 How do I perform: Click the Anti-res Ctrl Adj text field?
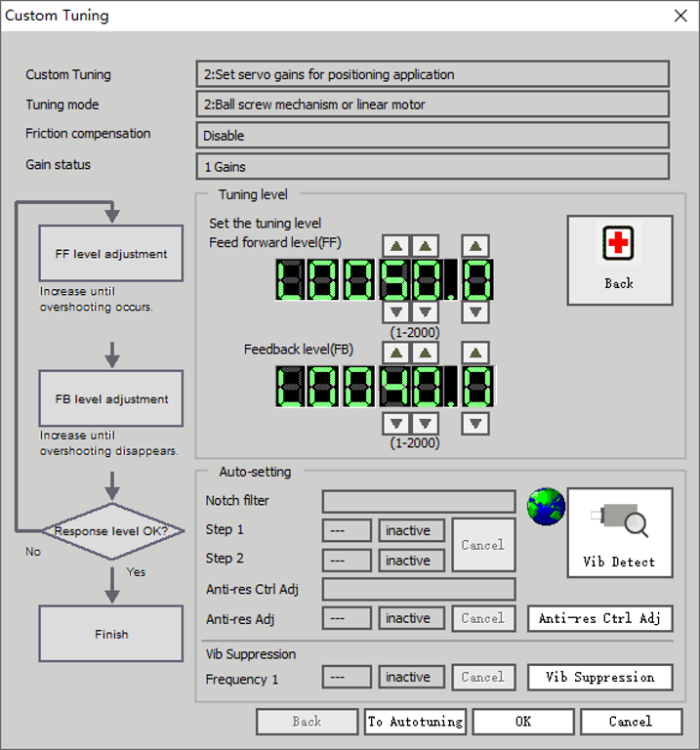coord(419,589)
